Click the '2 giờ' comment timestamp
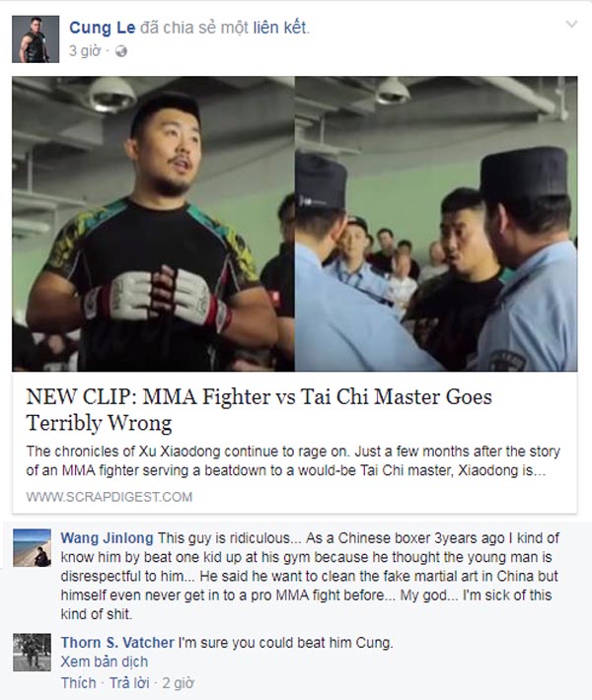This screenshot has width=592, height=700. [178, 683]
